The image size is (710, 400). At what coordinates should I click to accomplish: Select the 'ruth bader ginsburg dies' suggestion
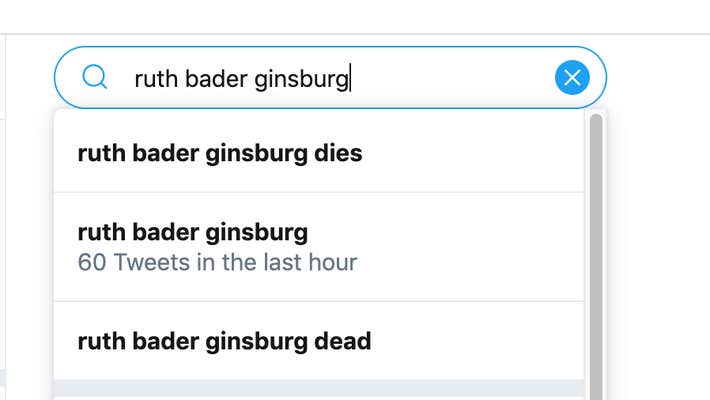tap(319, 153)
